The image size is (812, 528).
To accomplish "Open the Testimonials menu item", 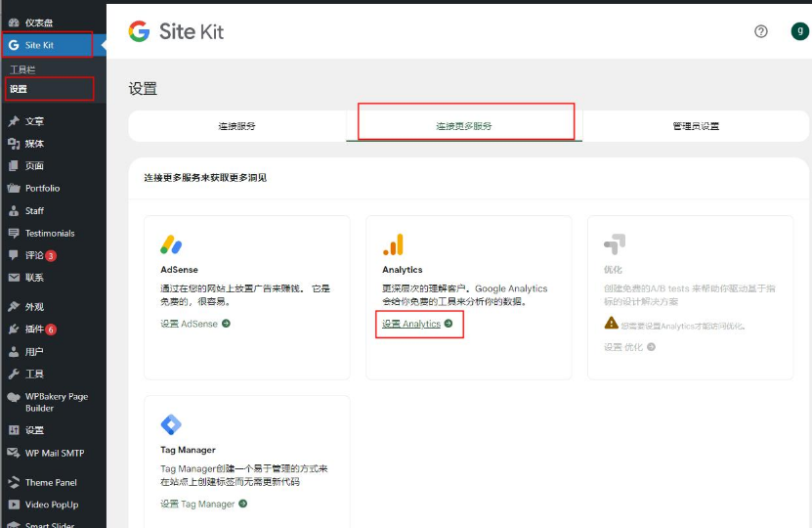I will point(50,233).
